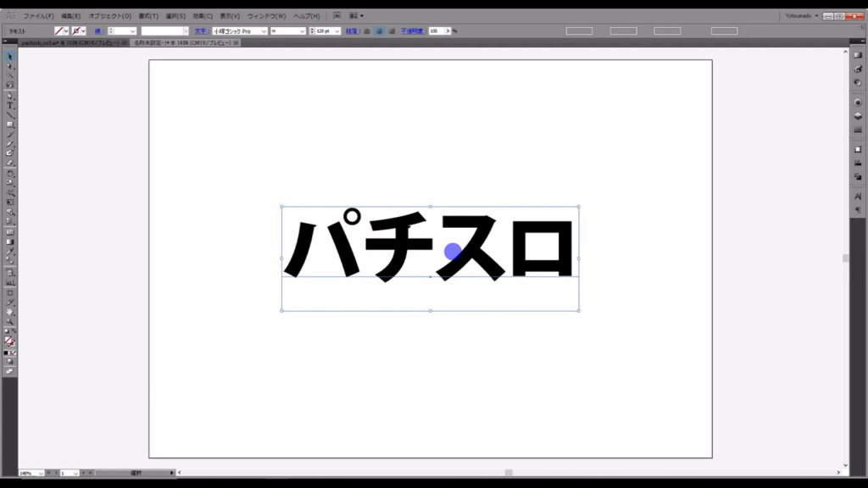Set paragraph alignment to center

click(380, 30)
